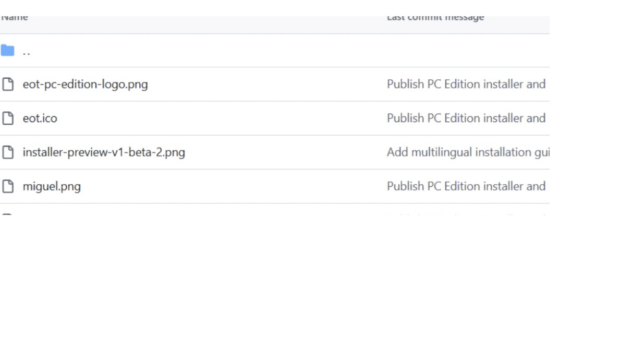Screen dimensions: 644x359
Task: Click the cut-off file icon below miguel.png
Action: 7,214
